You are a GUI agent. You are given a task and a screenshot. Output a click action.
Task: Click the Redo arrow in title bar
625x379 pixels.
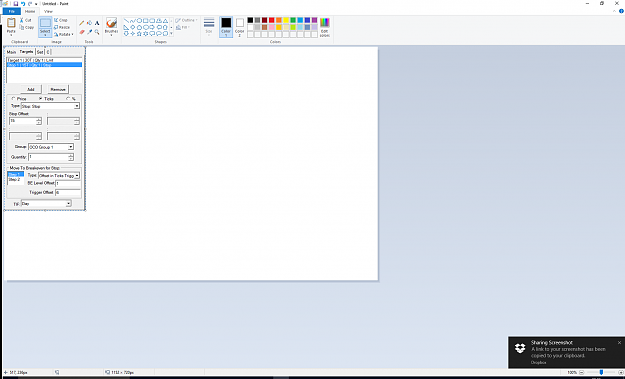[x=30, y=4]
